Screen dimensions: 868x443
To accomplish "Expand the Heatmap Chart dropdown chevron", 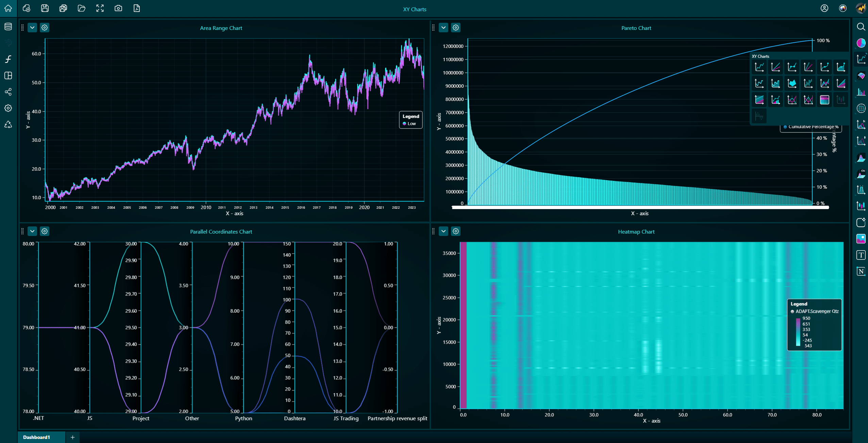I will point(444,231).
